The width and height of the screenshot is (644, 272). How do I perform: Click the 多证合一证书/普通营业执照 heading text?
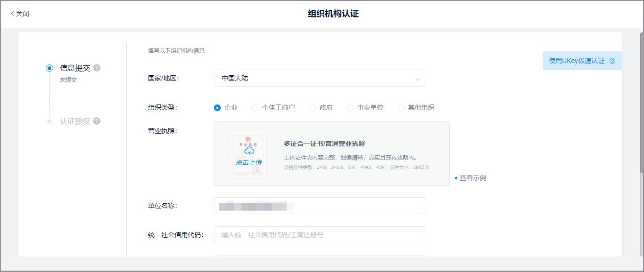324,144
